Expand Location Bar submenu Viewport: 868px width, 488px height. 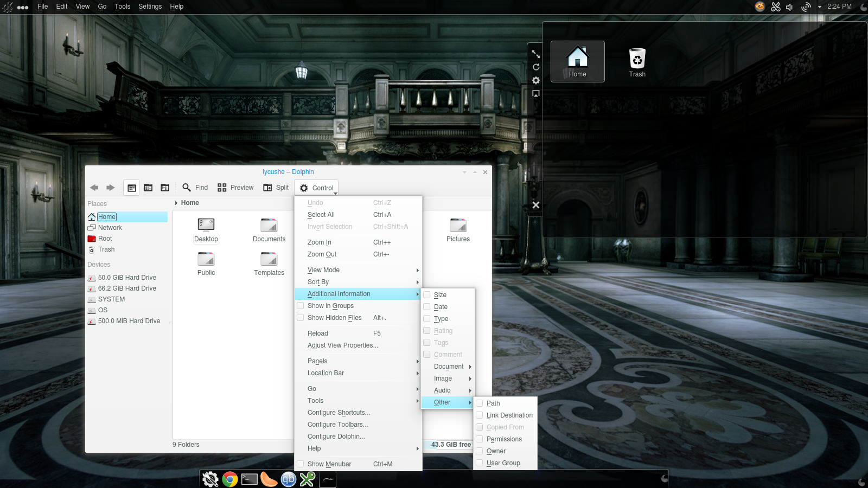[x=358, y=373]
